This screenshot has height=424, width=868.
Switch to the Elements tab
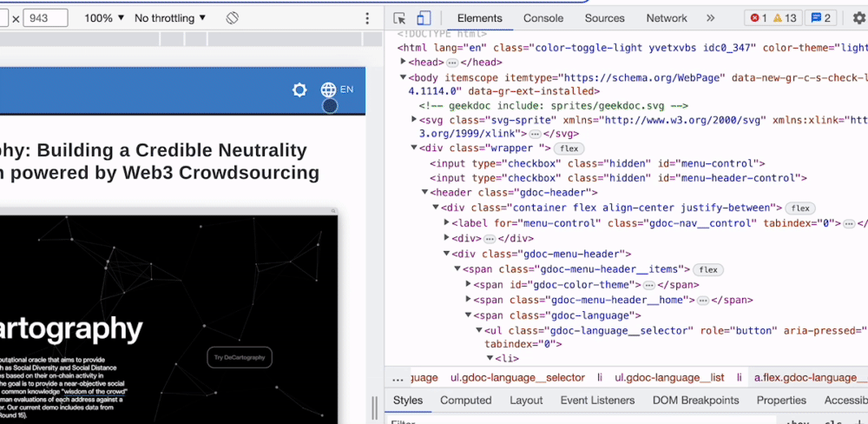[479, 18]
